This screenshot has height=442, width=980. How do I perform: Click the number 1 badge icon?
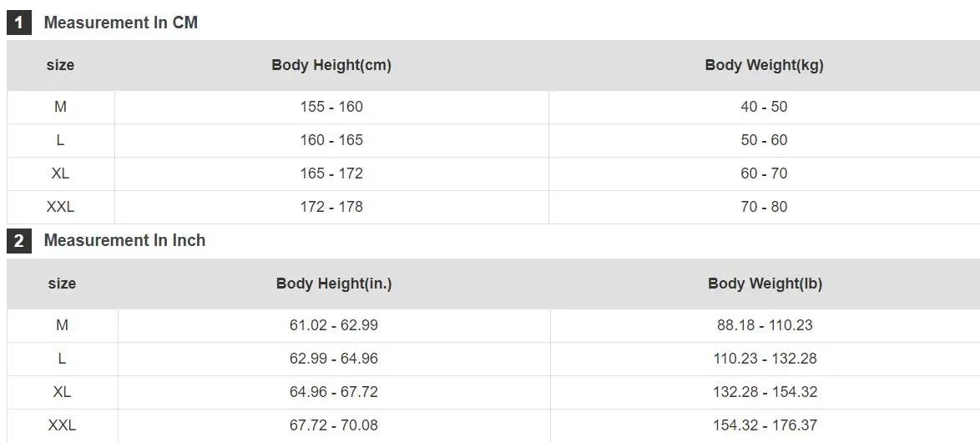pos(18,23)
